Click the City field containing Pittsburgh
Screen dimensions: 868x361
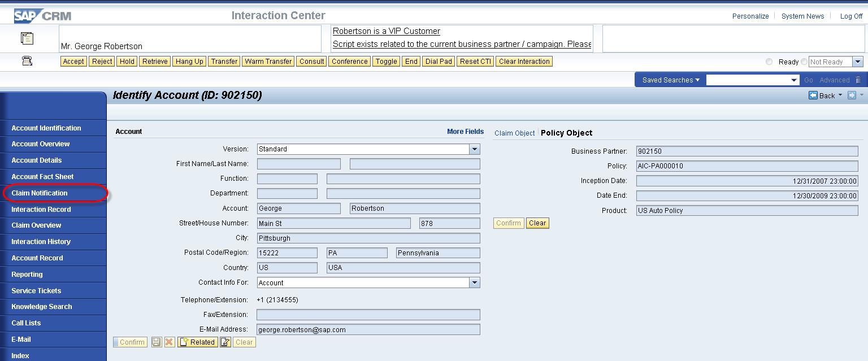click(368, 238)
